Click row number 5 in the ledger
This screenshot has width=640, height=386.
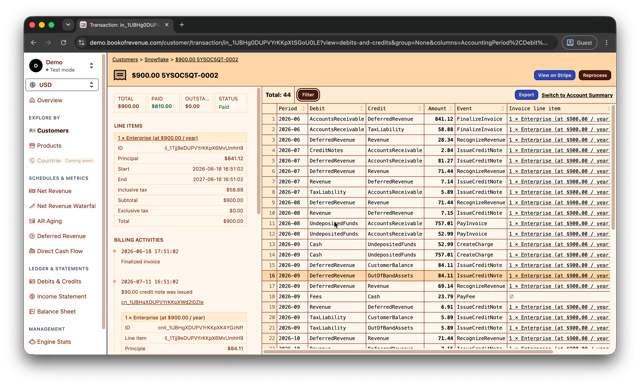270,161
